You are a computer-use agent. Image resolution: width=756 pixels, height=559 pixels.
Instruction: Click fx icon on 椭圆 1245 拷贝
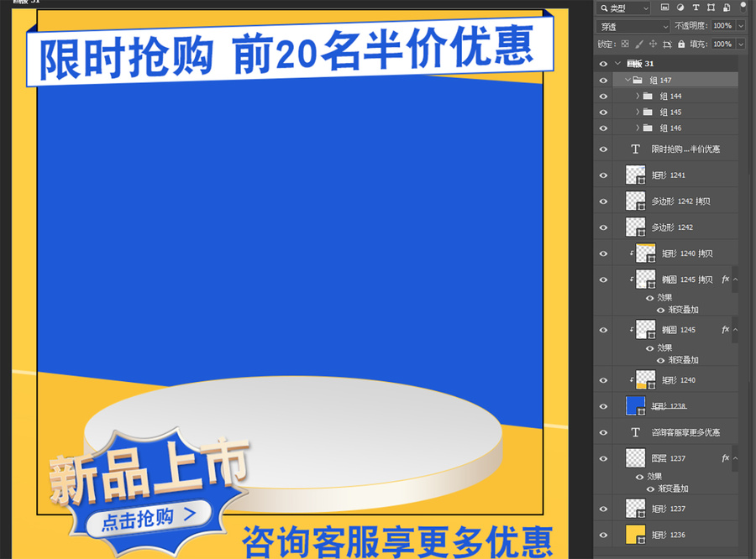[x=725, y=279]
